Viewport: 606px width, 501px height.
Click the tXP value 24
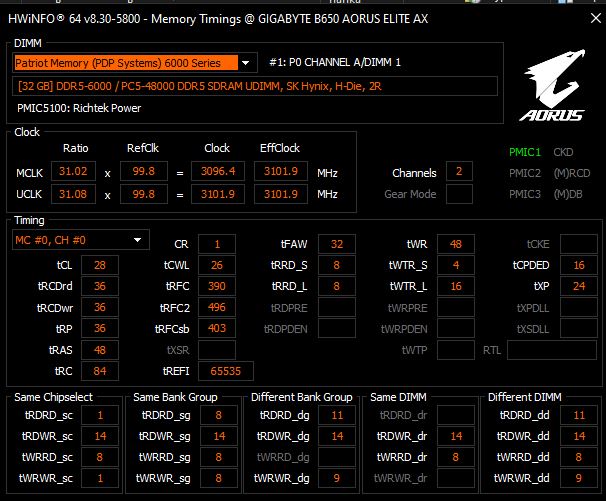click(x=579, y=286)
